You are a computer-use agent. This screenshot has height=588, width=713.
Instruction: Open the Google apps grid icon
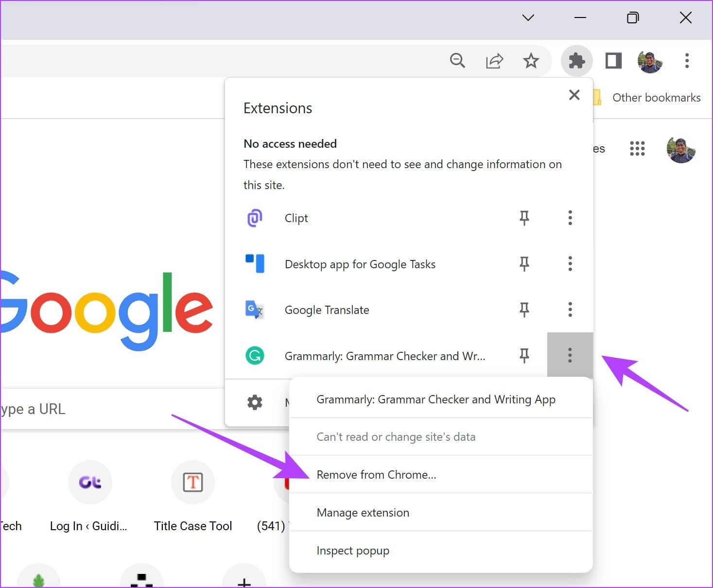coord(637,149)
